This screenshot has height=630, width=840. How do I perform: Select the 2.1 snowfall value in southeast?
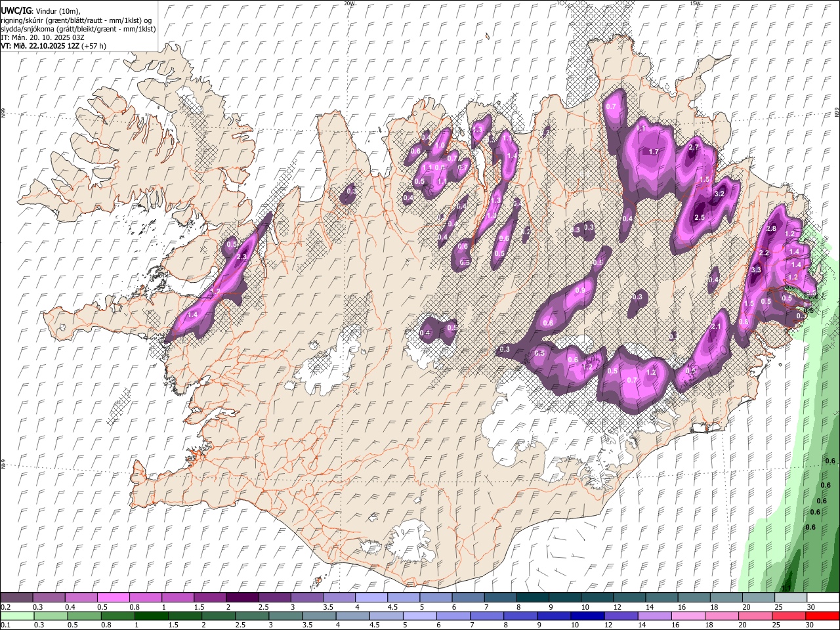pyautogui.click(x=716, y=327)
